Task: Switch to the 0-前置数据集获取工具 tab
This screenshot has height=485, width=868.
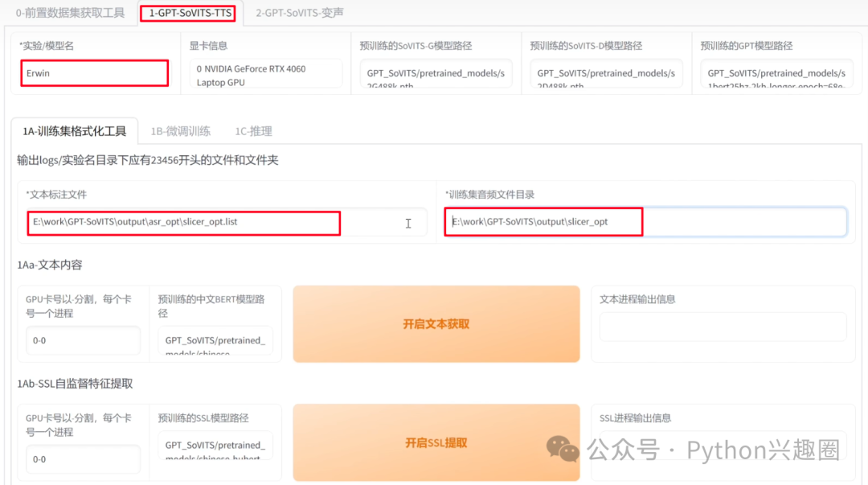Action: (x=71, y=12)
